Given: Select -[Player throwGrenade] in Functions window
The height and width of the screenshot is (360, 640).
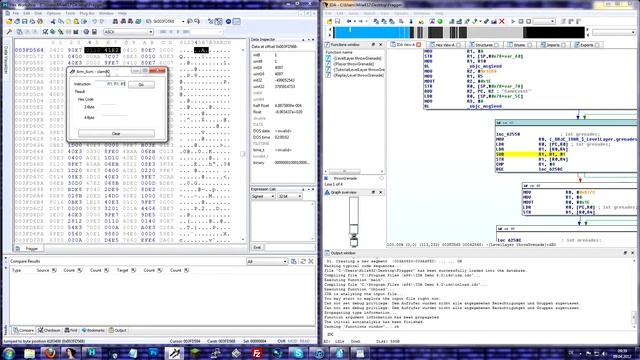Looking at the screenshot, I should (x=353, y=64).
